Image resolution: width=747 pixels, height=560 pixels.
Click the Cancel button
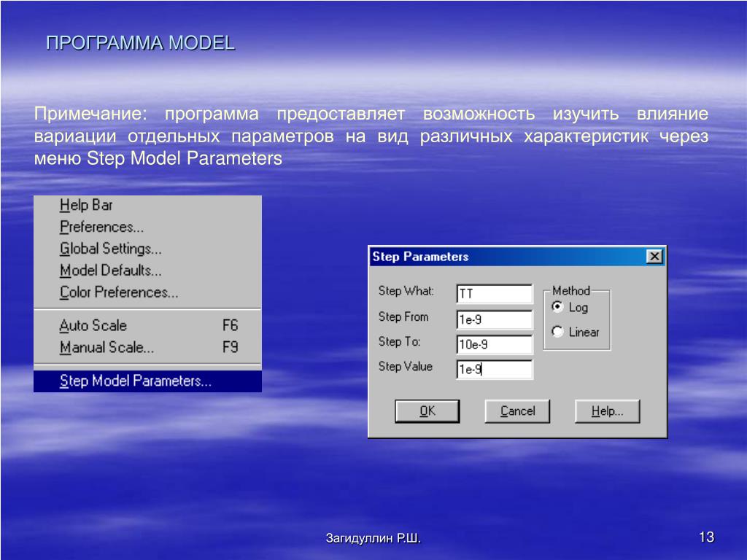(x=517, y=411)
